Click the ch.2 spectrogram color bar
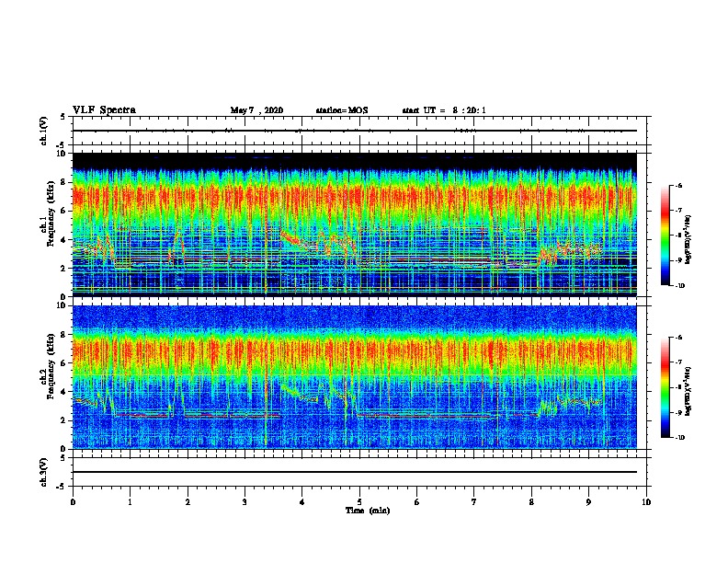The image size is (728, 563). pyautogui.click(x=665, y=387)
